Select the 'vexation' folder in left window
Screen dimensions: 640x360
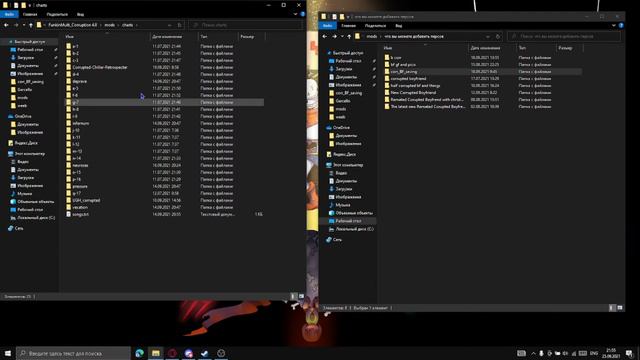(x=80, y=207)
